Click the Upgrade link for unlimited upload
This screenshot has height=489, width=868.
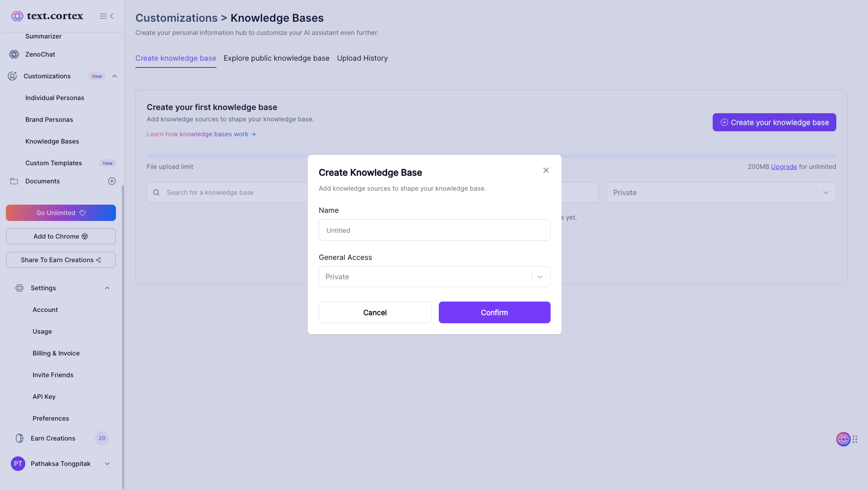(x=783, y=167)
